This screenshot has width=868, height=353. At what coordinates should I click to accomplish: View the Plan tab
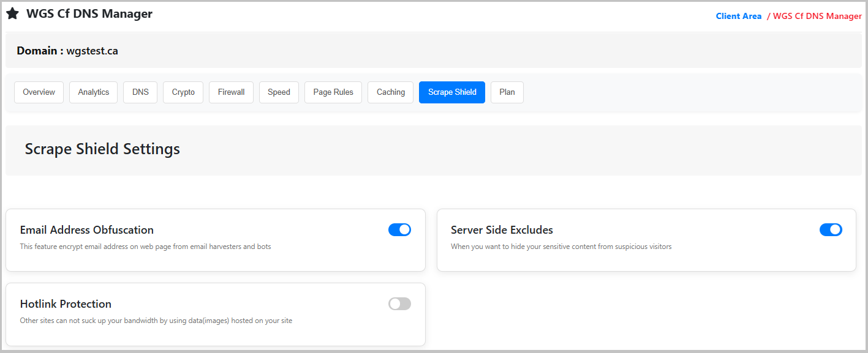pyautogui.click(x=507, y=92)
